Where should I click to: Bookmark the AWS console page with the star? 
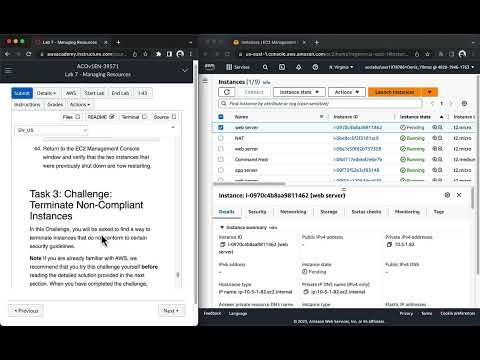[427, 54]
